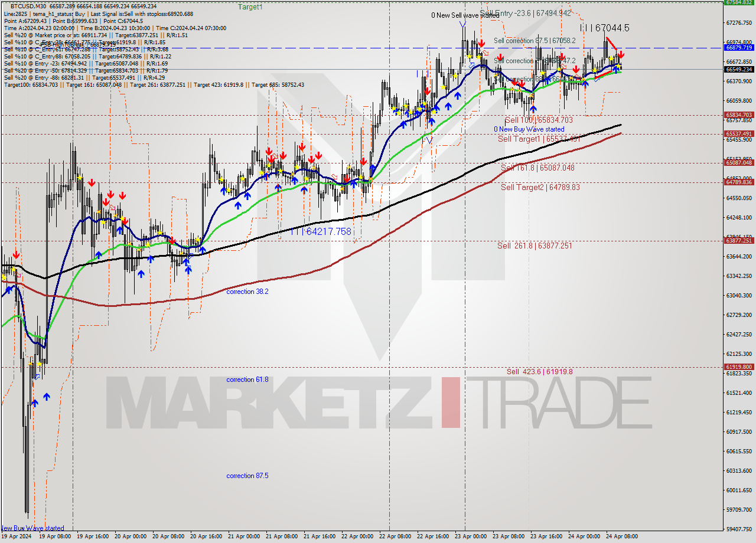Screen dimensions: 756x543
Task: Select the '0 New Sell wave started' label
Action: pos(465,15)
